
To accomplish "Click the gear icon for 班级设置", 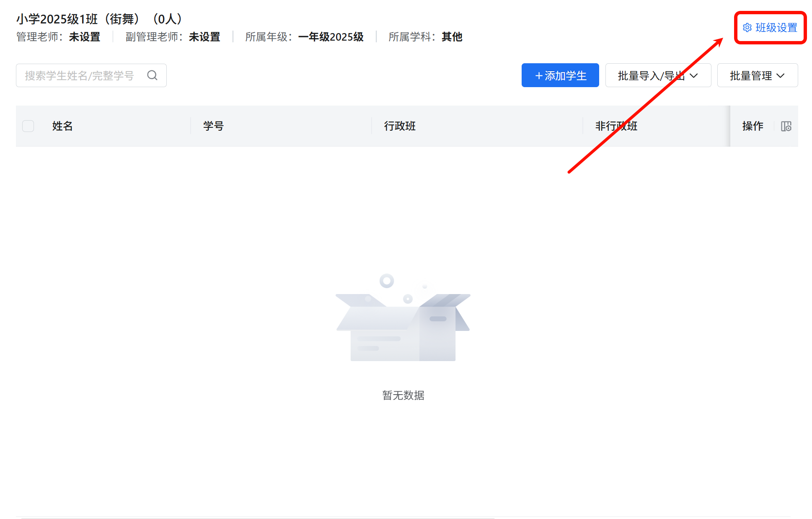I will point(747,28).
